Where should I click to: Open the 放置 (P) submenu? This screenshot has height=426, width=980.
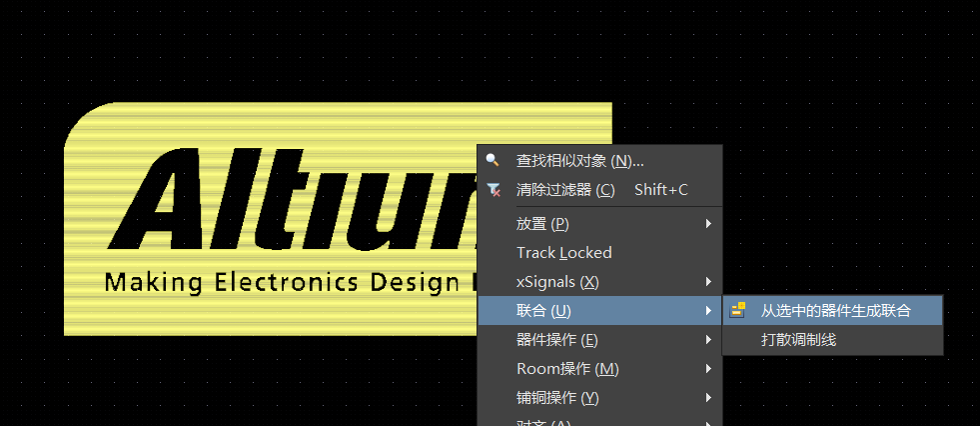tap(599, 223)
